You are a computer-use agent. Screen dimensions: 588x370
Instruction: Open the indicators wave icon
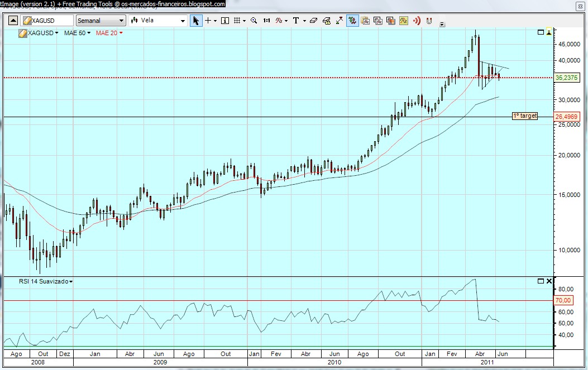point(279,21)
